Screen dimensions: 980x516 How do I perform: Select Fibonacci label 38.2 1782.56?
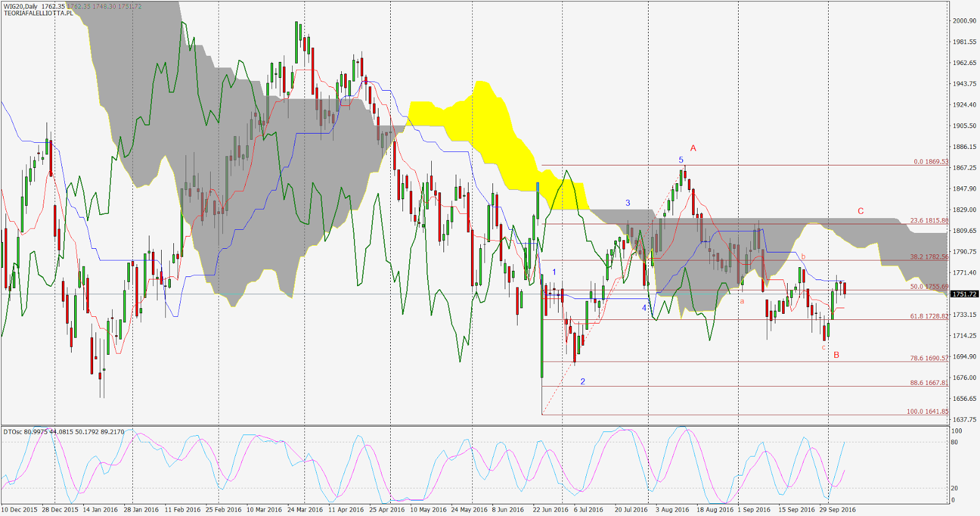tap(929, 257)
